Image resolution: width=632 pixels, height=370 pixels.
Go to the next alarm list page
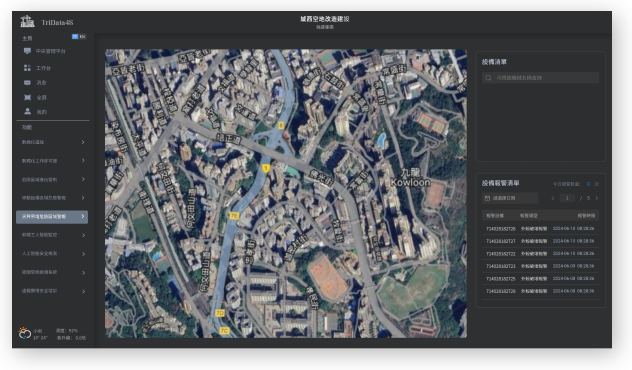(x=597, y=198)
